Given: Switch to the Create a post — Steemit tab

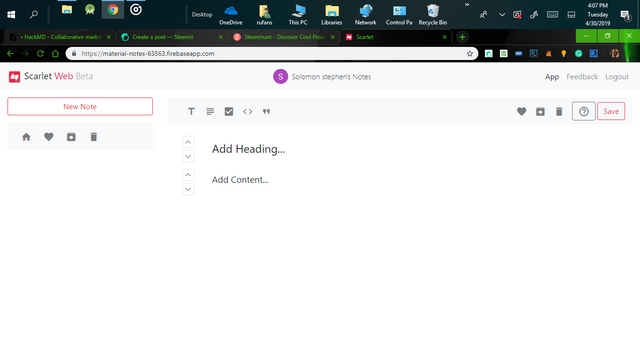Looking at the screenshot, I should (171, 37).
